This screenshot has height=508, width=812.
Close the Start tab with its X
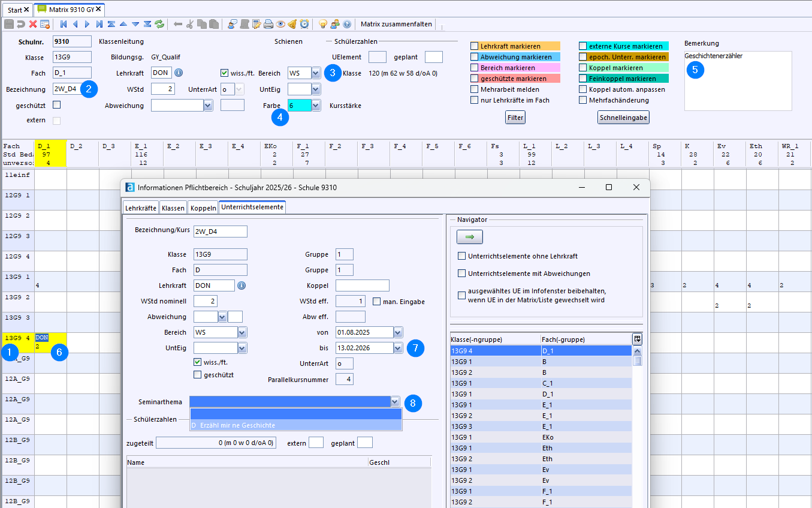(x=26, y=10)
